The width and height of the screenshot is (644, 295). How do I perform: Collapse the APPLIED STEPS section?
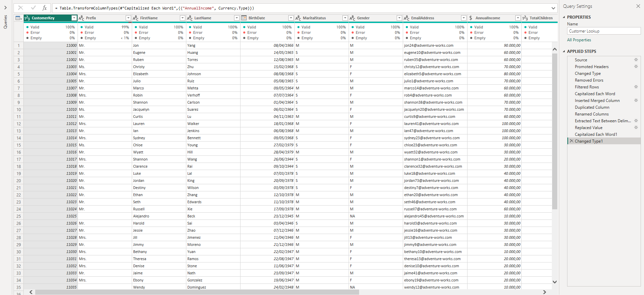(x=564, y=51)
